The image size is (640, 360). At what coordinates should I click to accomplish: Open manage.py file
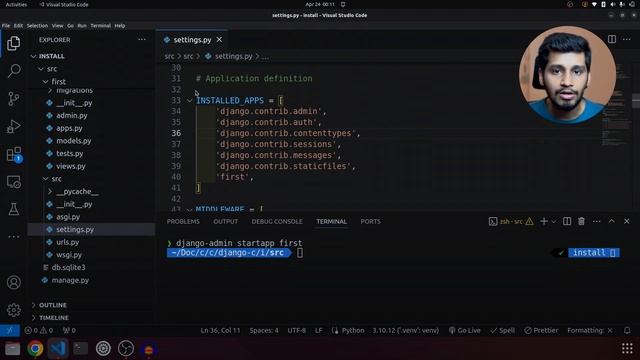[70, 280]
